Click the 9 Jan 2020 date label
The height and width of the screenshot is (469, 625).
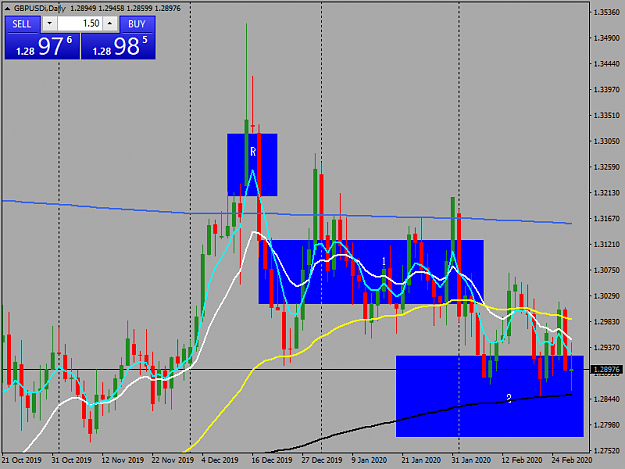point(369,460)
